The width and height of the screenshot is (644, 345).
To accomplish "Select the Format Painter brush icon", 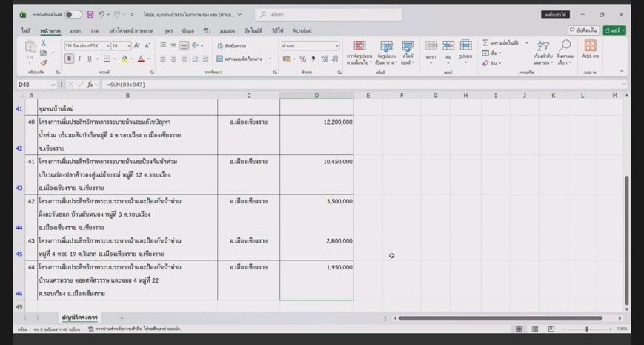I will [x=43, y=63].
